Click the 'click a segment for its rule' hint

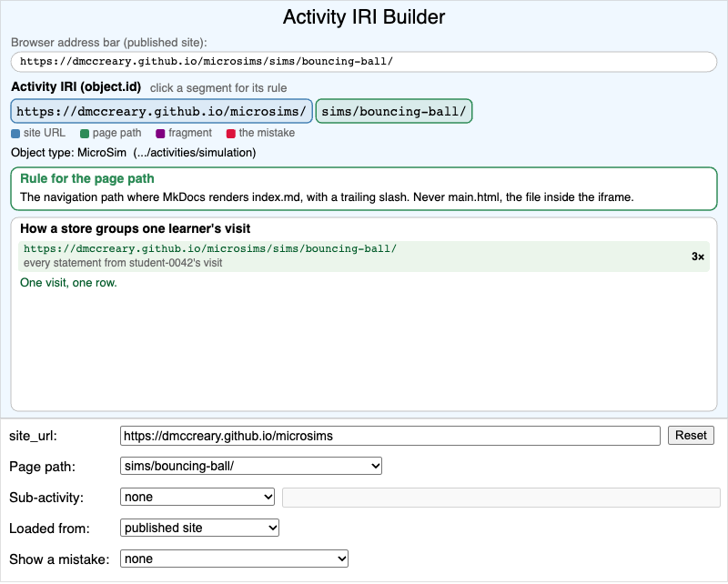(x=218, y=88)
